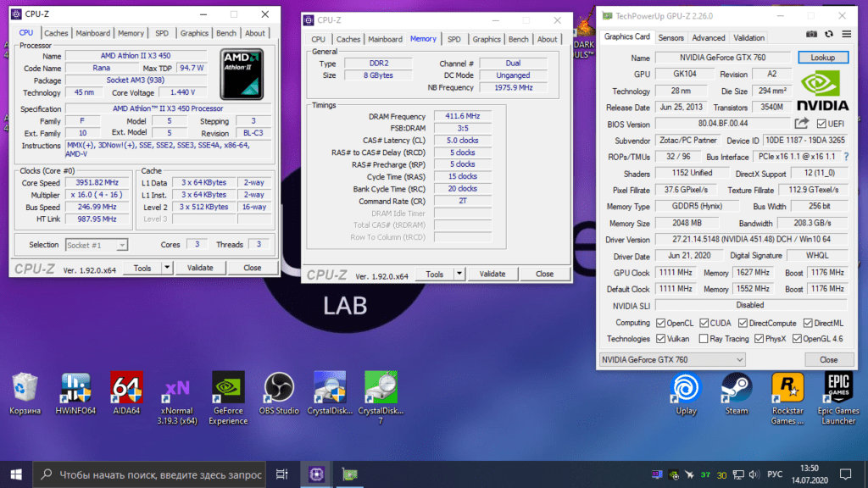Enable the Ray Tracing checkbox

coord(704,339)
